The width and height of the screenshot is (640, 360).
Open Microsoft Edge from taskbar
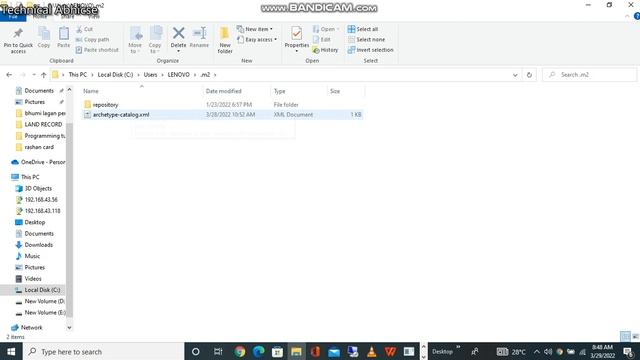(x=258, y=351)
